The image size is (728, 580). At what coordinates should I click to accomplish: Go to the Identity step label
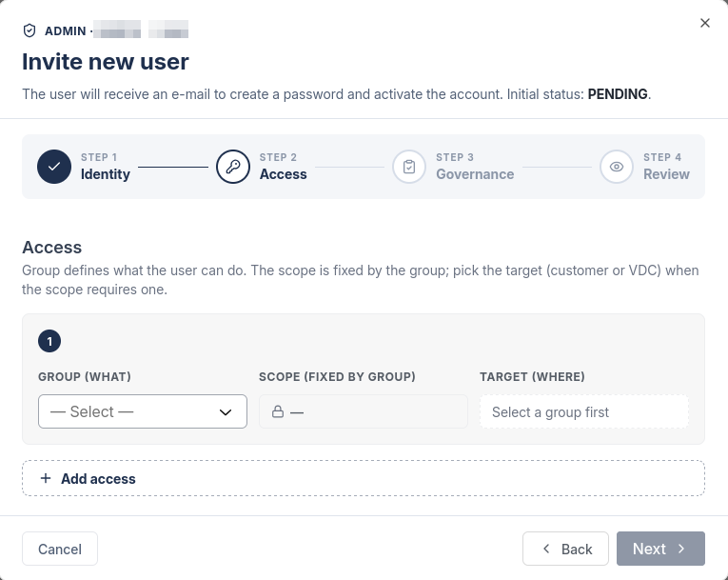[x=106, y=174]
